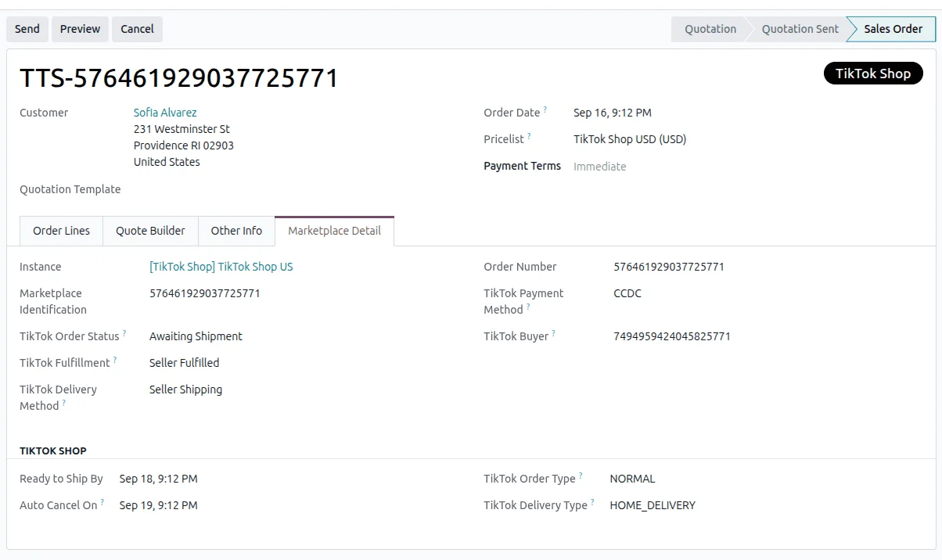Click the Payment Terms field showing Immediate
The height and width of the screenshot is (560, 942).
(600, 167)
